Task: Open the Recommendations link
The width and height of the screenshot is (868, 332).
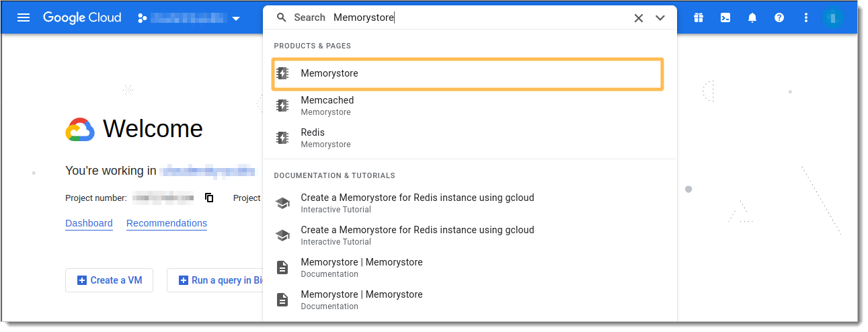Action: tap(167, 223)
